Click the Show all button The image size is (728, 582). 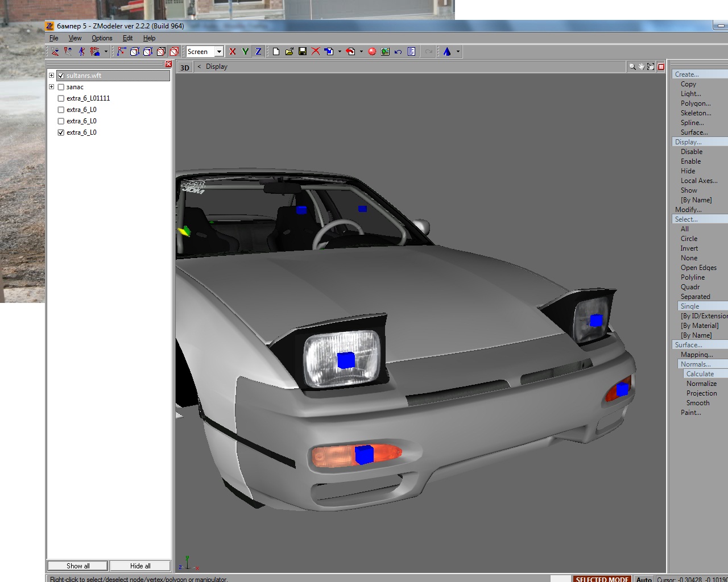pyautogui.click(x=78, y=566)
